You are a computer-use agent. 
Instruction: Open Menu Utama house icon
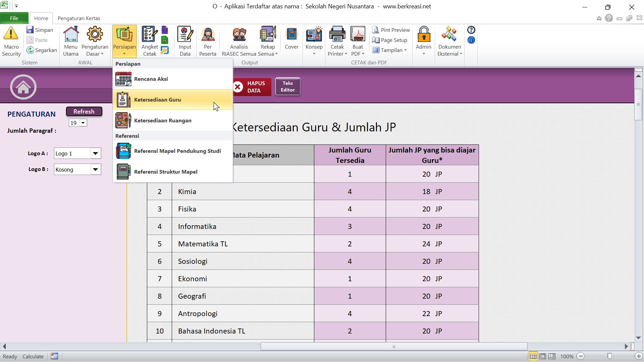click(71, 34)
